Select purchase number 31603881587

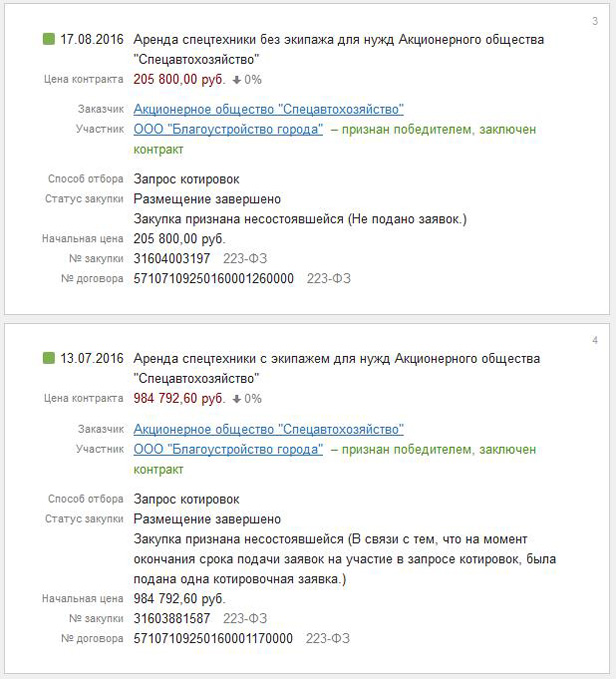click(172, 618)
